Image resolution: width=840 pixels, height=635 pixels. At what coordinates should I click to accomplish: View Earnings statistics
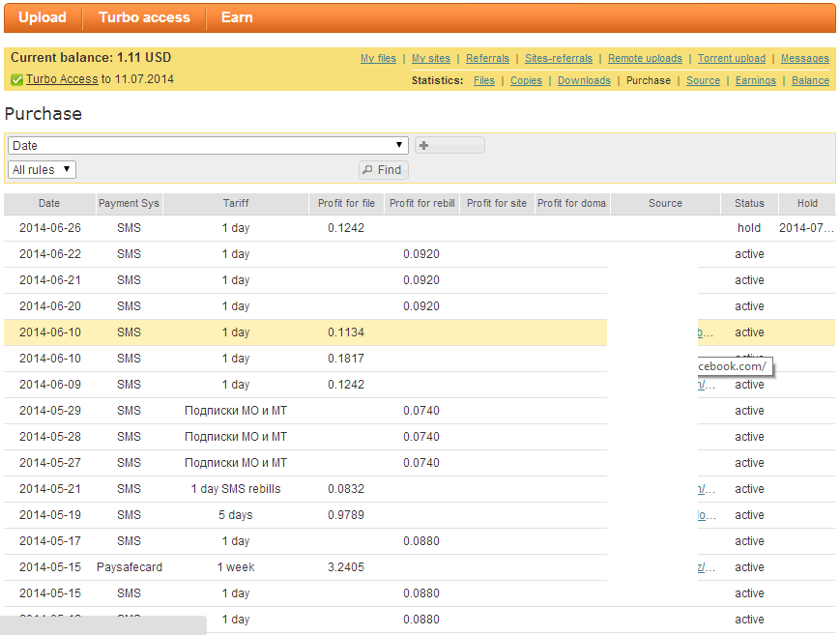tap(755, 80)
